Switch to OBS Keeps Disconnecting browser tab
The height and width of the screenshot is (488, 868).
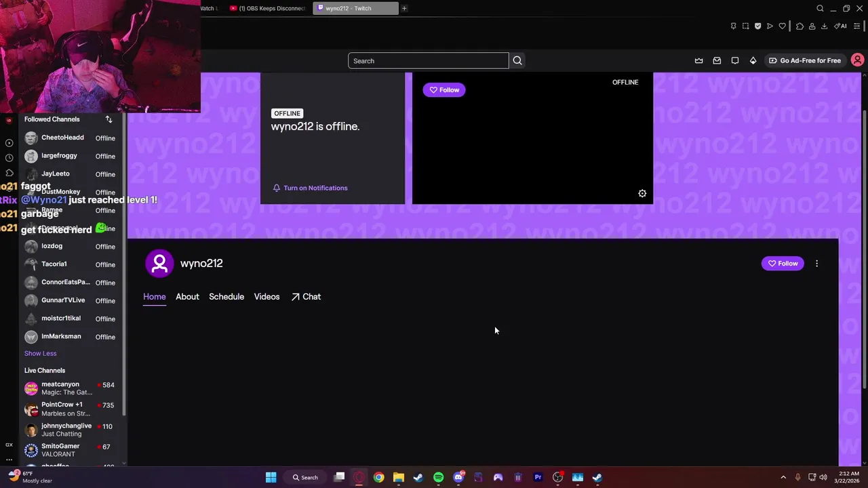click(x=267, y=8)
